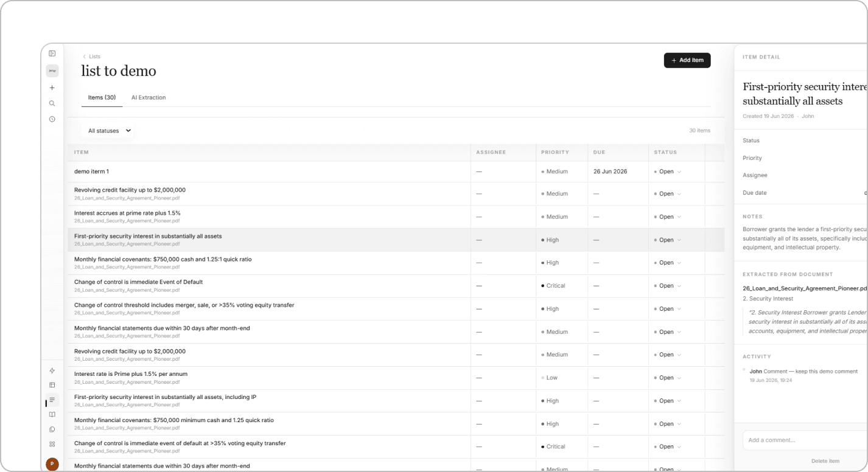Viewport: 868px width, 472px height.
Task: Open status dropdown for highlighted First-priority security interest row
Action: pos(668,240)
